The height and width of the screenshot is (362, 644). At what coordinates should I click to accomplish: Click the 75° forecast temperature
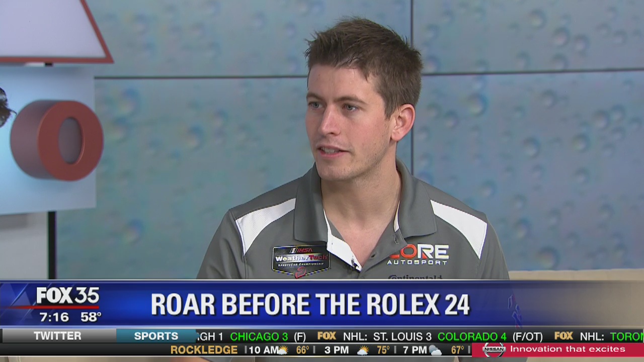(x=383, y=350)
